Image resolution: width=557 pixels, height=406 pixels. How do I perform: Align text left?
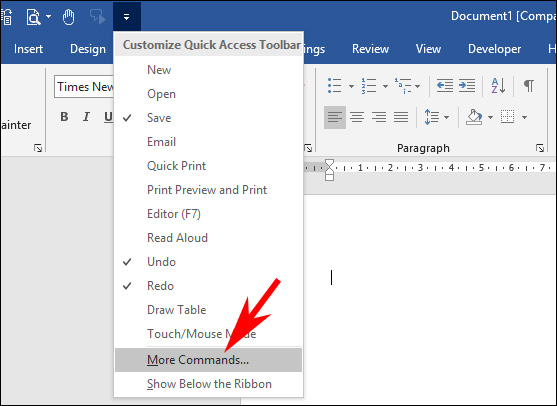335,117
